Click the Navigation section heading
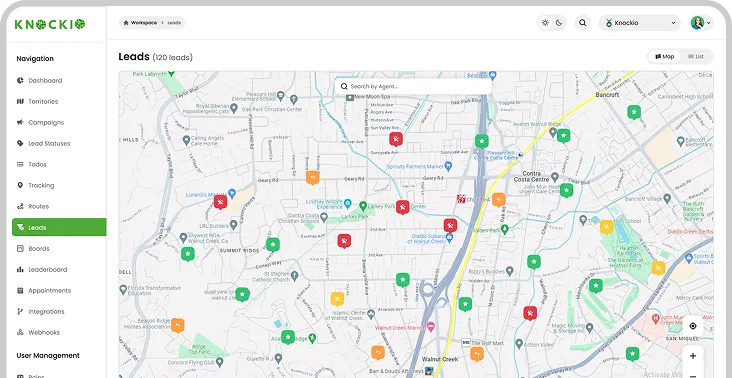 click(35, 58)
